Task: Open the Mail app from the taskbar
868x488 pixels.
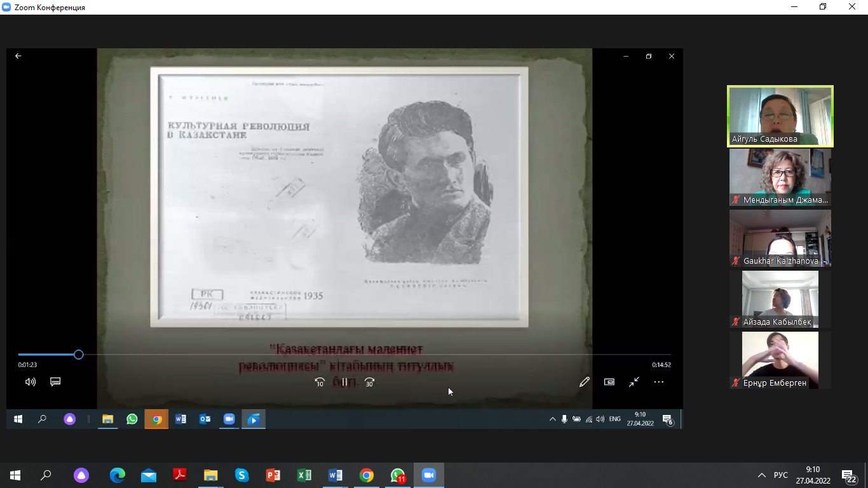Action: (x=149, y=475)
